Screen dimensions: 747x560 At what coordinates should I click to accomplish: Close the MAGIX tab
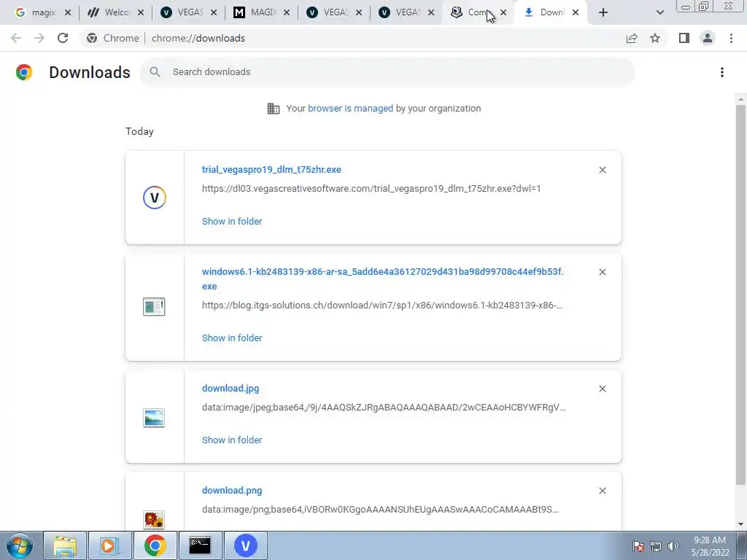coord(286,12)
